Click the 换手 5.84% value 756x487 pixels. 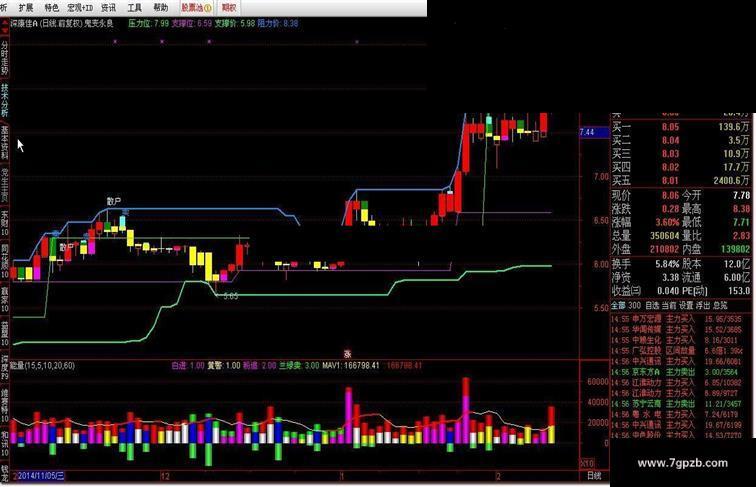tap(667, 264)
